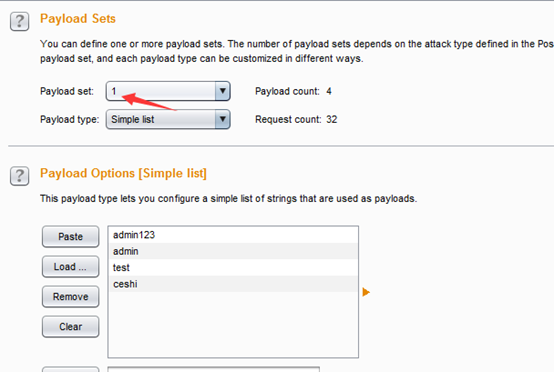Expand the Payload type dropdown arrow
Viewport: 554px width, 372px height.
[x=223, y=119]
